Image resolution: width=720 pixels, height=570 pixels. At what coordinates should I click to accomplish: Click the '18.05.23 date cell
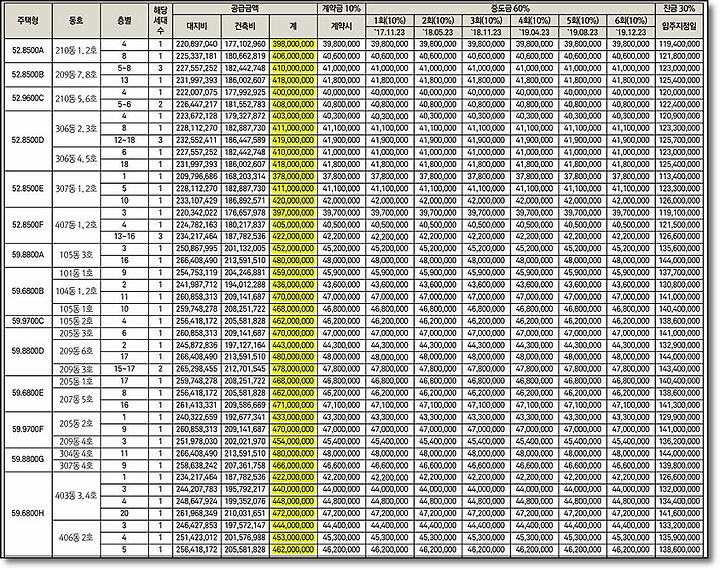pyautogui.click(x=438, y=33)
